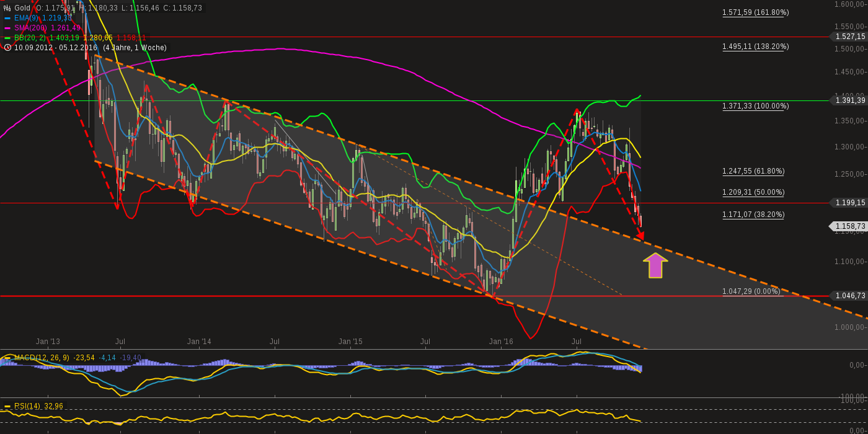Screen dimensions: 868x434
Task: Click the magenta SMA(200) color marker
Action: 7,28
